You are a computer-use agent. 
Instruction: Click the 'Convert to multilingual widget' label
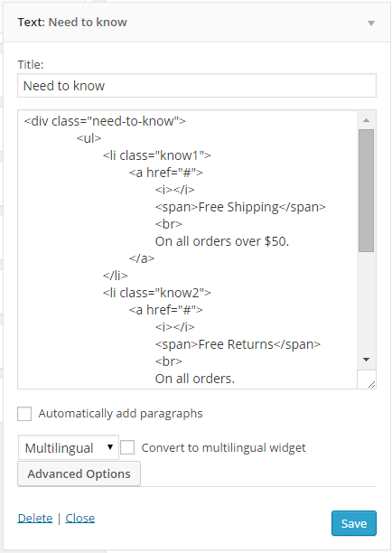point(223,447)
